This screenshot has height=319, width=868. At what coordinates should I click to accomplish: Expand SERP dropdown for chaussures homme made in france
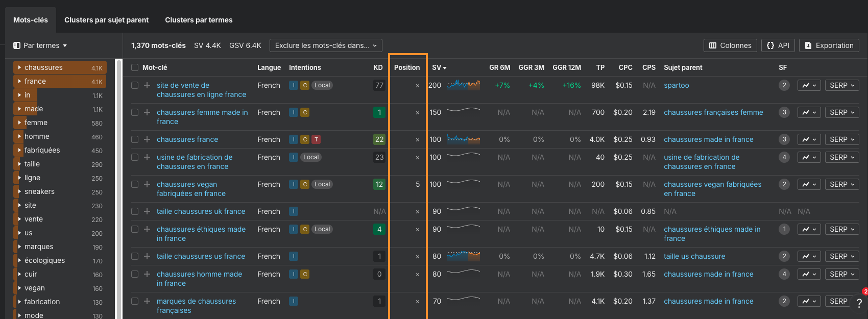841,274
